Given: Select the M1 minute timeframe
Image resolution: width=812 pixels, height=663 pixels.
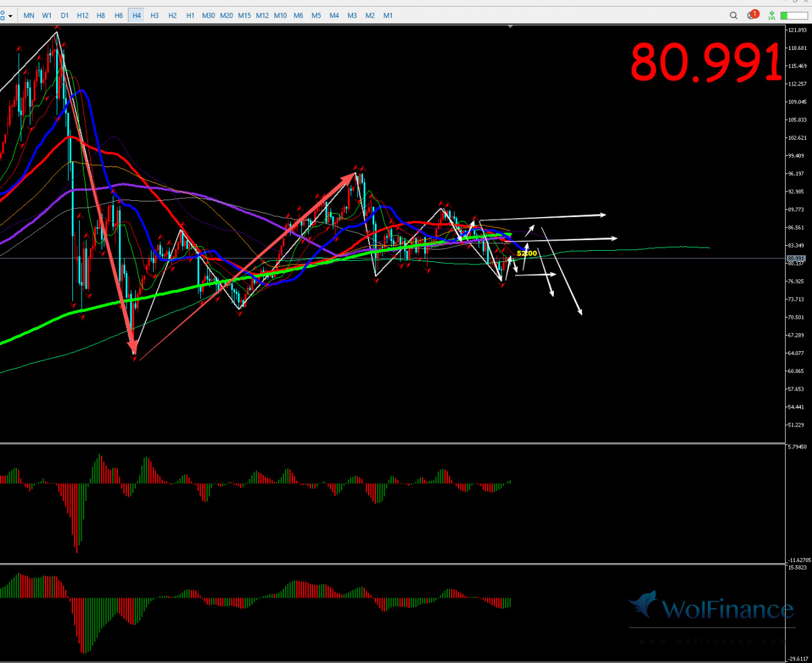Looking at the screenshot, I should coord(388,16).
